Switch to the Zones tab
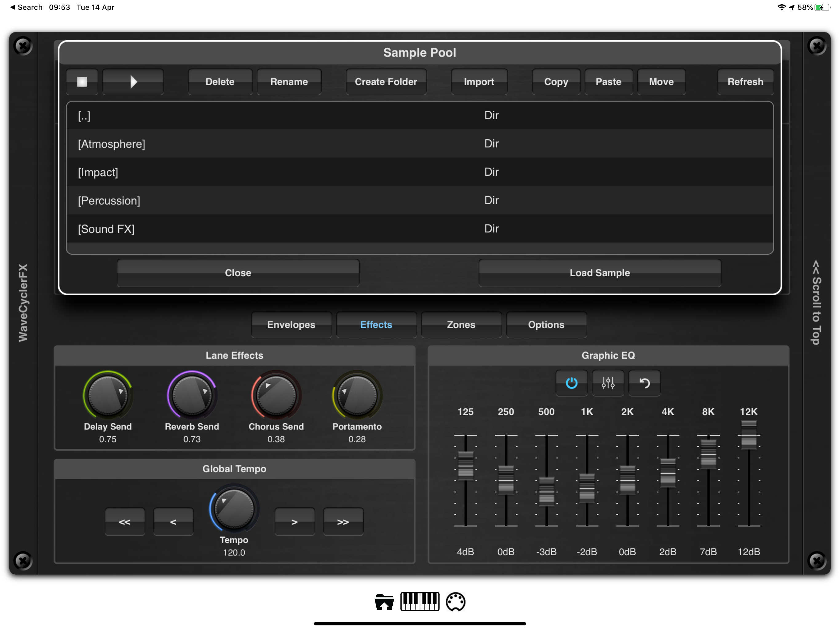 pyautogui.click(x=461, y=325)
